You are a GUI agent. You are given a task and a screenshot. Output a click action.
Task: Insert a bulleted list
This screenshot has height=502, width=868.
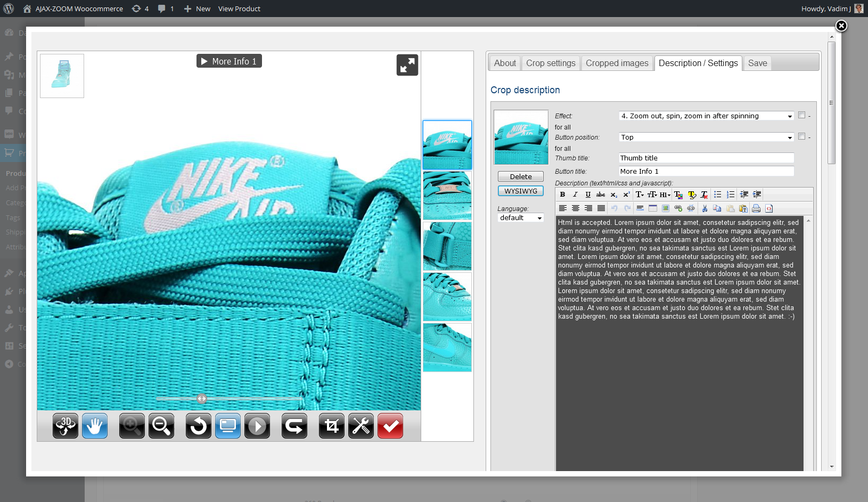coord(718,195)
